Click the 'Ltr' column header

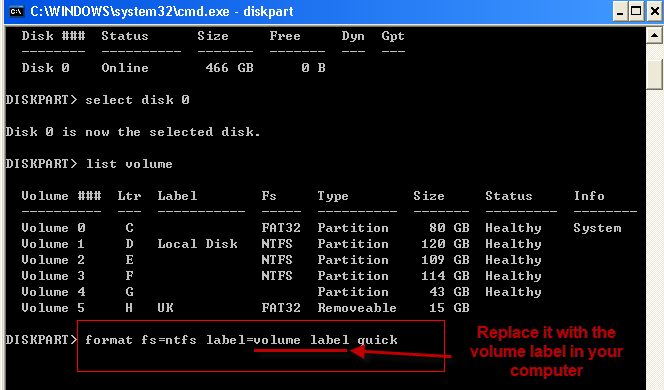[129, 196]
